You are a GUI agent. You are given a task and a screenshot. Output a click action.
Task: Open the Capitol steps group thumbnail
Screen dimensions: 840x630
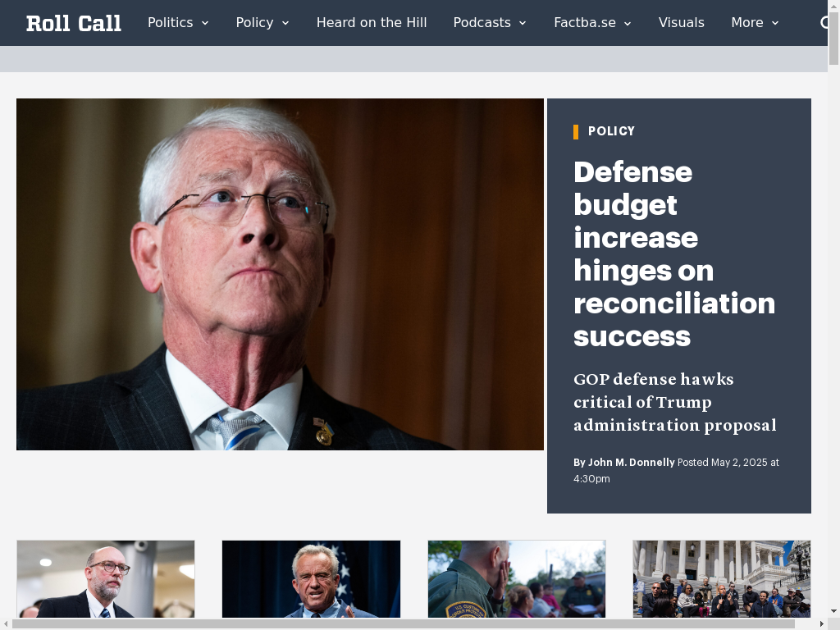[722, 579]
